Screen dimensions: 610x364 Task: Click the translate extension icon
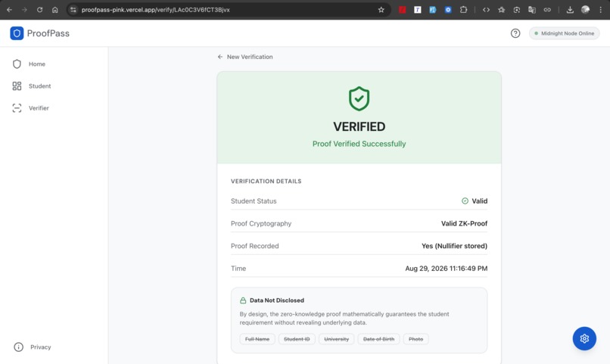[x=532, y=10]
